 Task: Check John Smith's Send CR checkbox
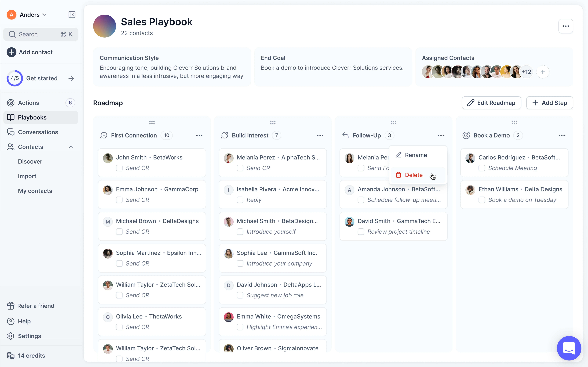pos(119,168)
